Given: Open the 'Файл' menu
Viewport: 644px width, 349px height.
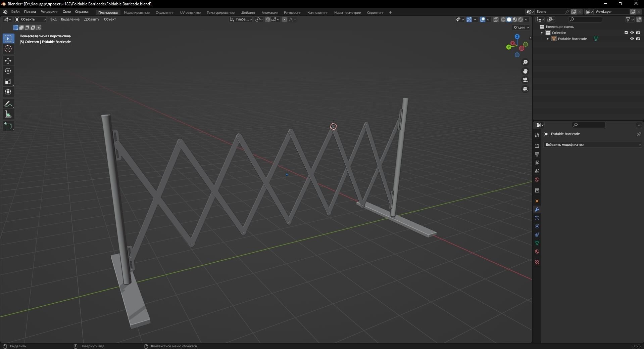Looking at the screenshot, I should coord(15,12).
